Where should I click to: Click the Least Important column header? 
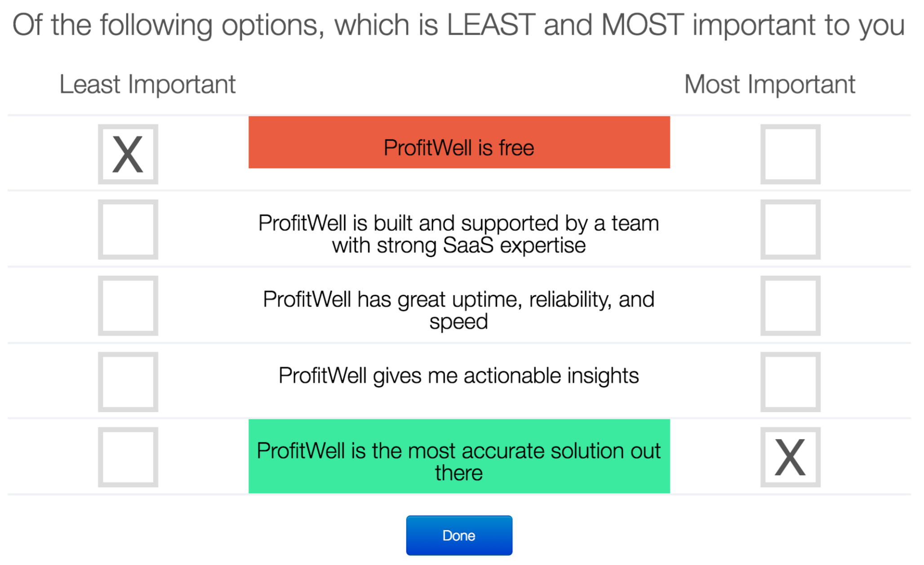point(147,85)
